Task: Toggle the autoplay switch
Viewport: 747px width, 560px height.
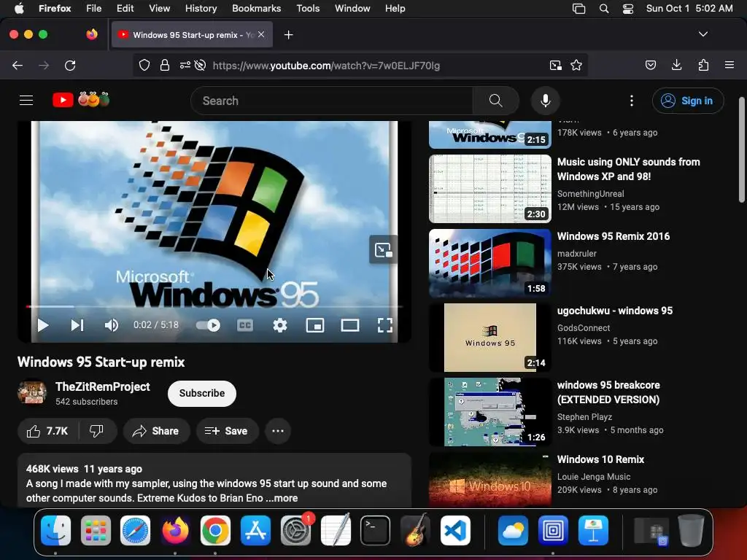Action: tap(208, 325)
